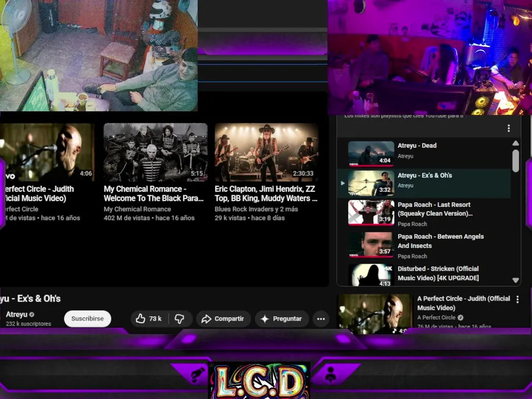Click the Eric Clapton, Jimi Hendrix, ZZ Top title

coord(265,193)
